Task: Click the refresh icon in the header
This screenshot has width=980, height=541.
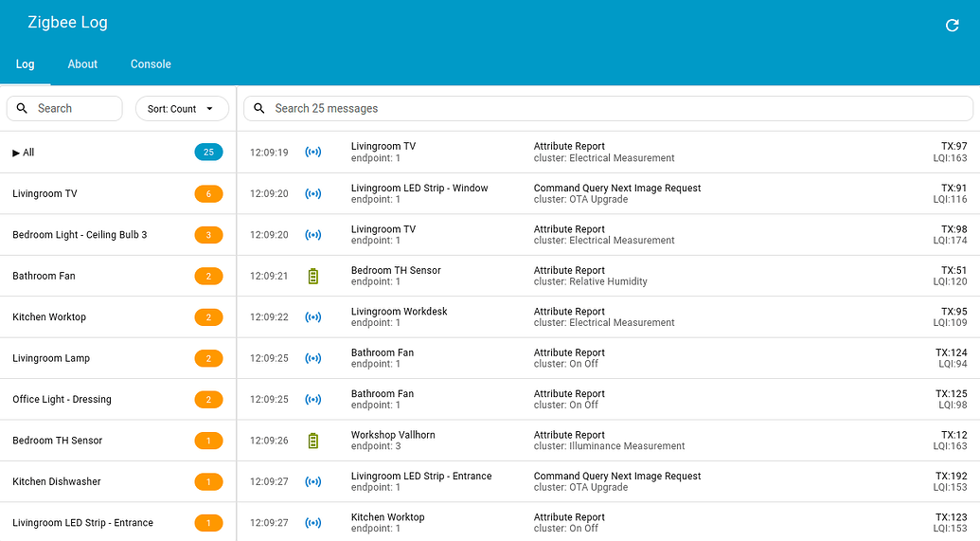Action: (952, 25)
